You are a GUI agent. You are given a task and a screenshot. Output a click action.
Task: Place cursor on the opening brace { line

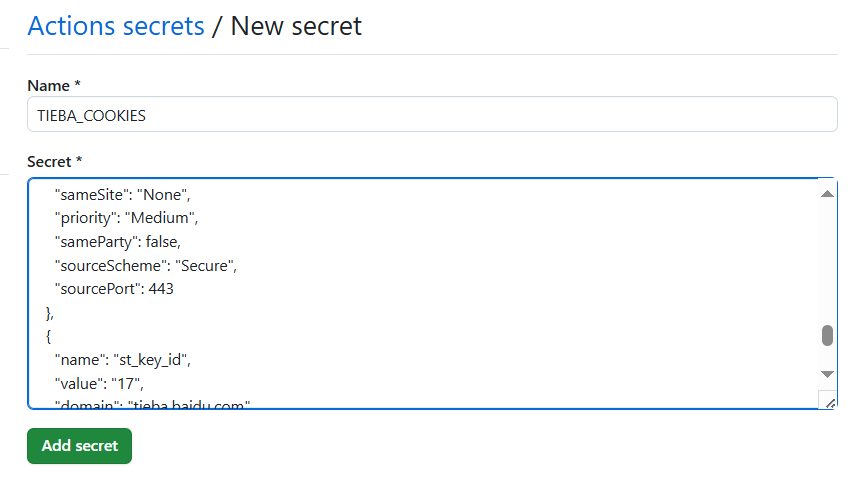pos(48,337)
